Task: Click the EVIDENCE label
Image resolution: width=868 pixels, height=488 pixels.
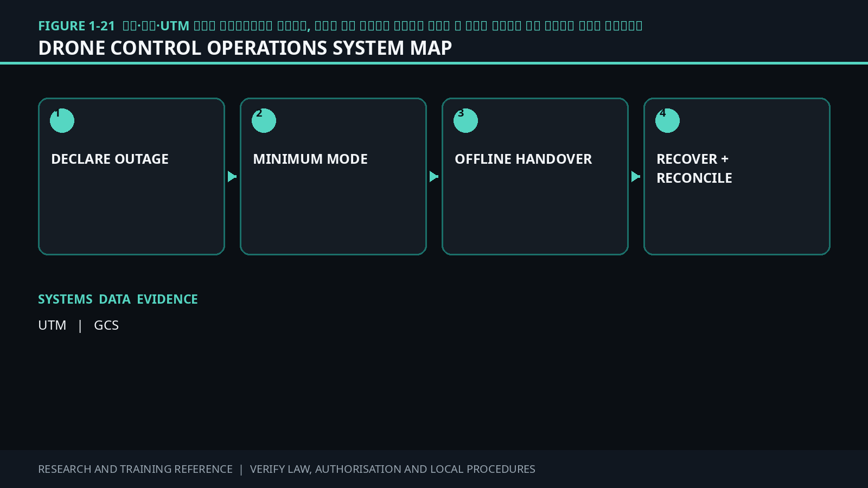Action: (x=167, y=299)
